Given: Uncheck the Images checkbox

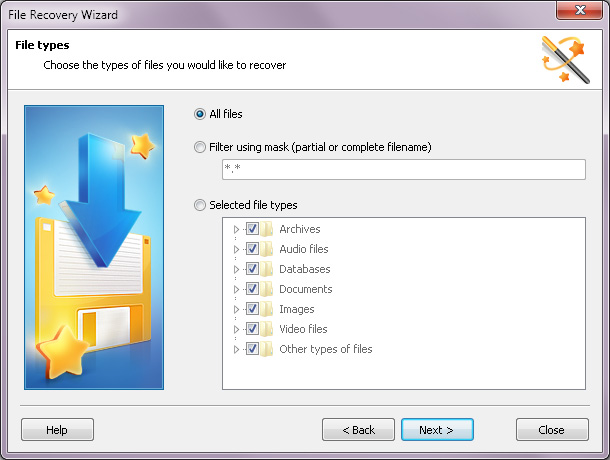Looking at the screenshot, I should click(252, 309).
